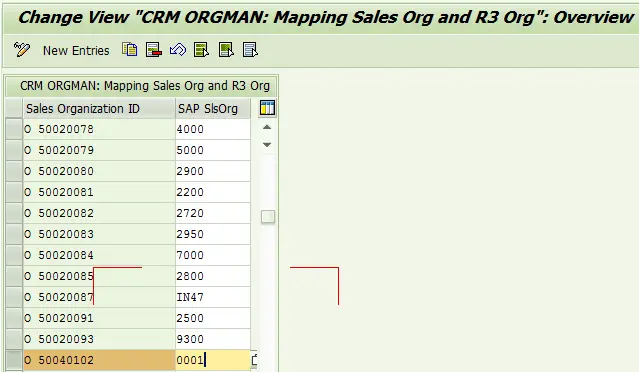Click the New Entries button
Image resolution: width=639 pixels, height=372 pixels.
[x=76, y=51]
